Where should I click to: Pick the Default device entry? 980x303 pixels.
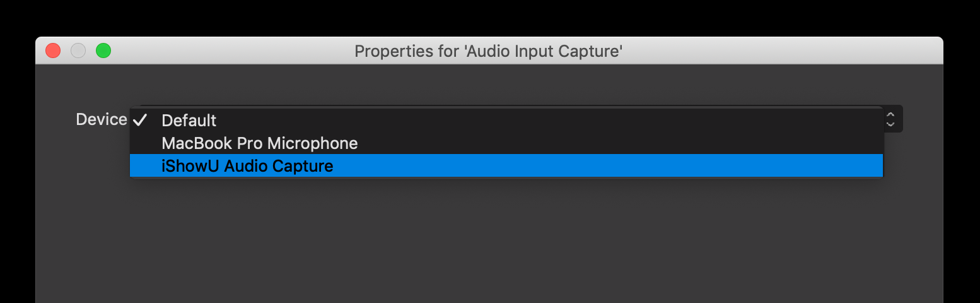[x=189, y=121]
